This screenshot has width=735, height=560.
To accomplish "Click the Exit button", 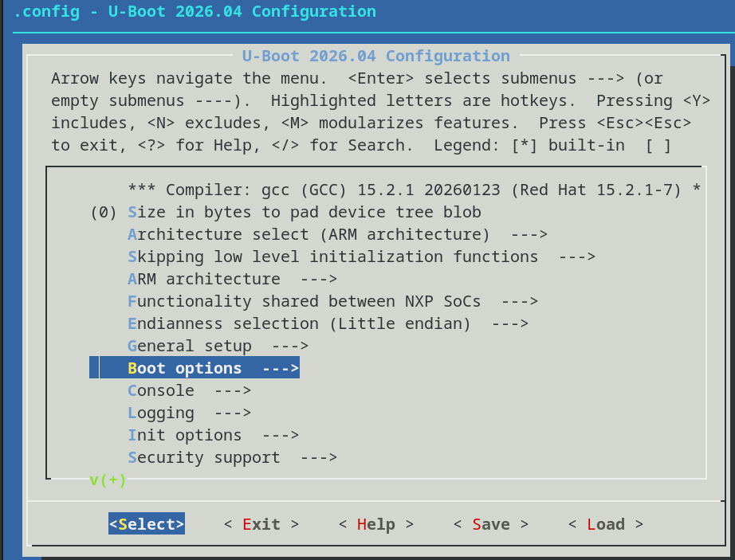I will (261, 524).
